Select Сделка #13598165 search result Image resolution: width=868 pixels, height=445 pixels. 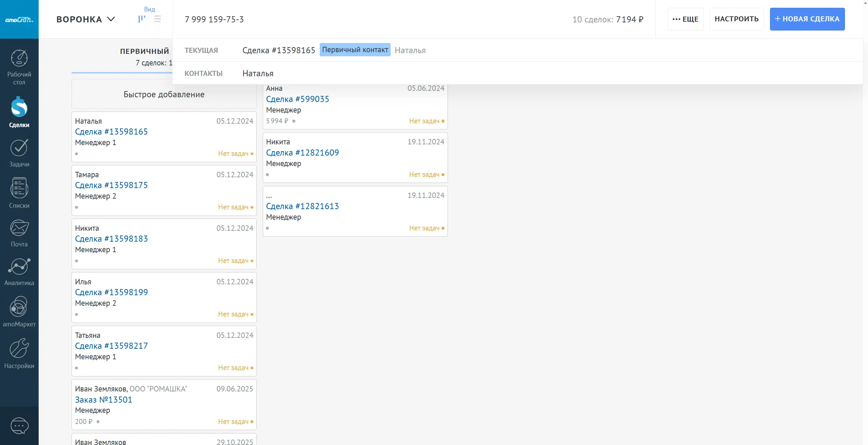coord(279,50)
